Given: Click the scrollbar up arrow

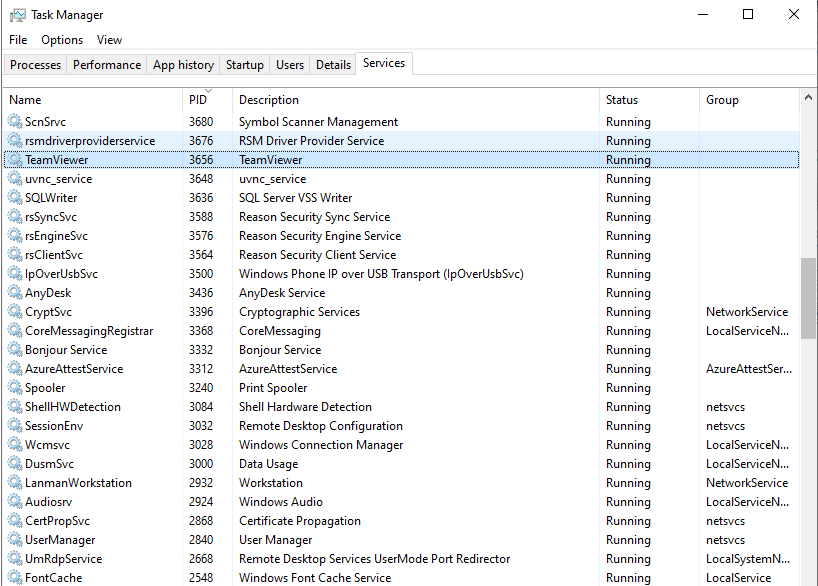Looking at the screenshot, I should pos(808,98).
